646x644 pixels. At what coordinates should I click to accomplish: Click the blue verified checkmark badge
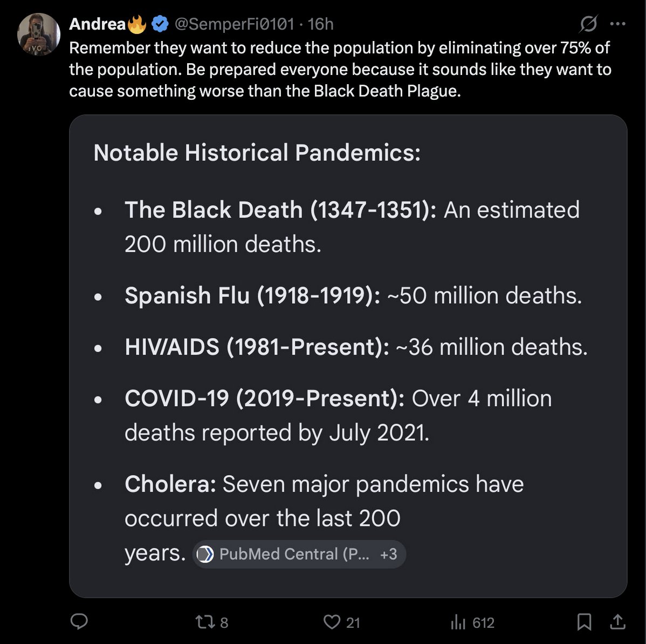pos(160,24)
